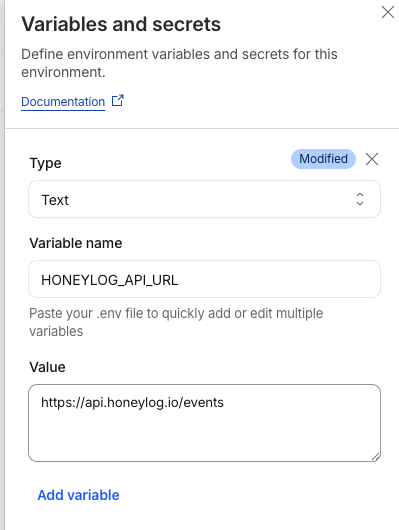This screenshot has width=399, height=530.
Task: Click the Modified badge
Action: coord(323,159)
